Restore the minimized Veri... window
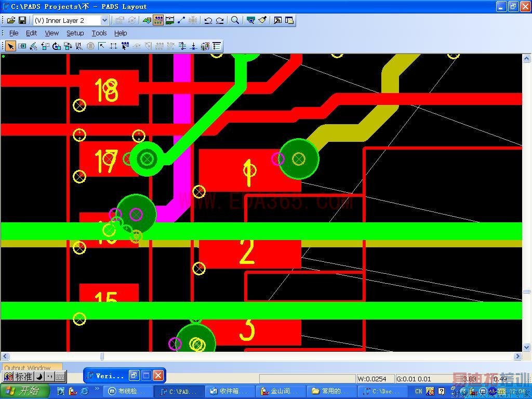 coord(134,375)
